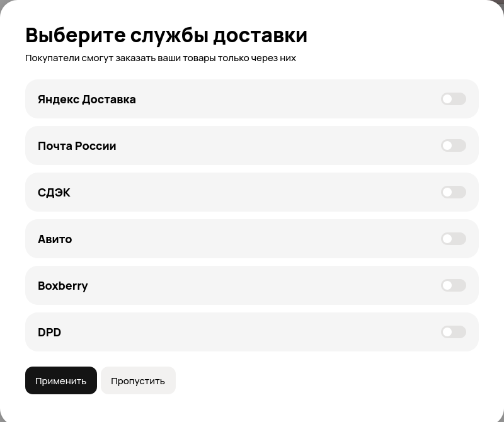Click empty middle area of СДЭК row
The height and width of the screenshot is (422, 504).
click(252, 192)
